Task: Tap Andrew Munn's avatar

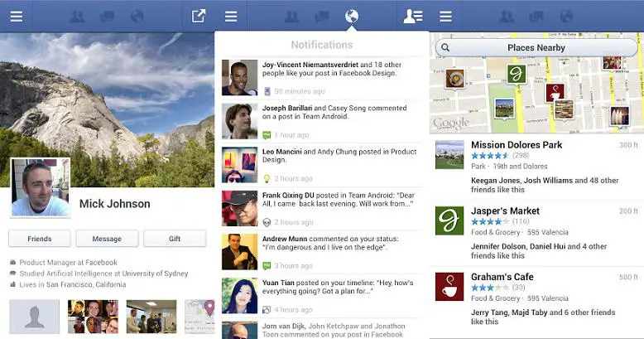Action: click(240, 252)
